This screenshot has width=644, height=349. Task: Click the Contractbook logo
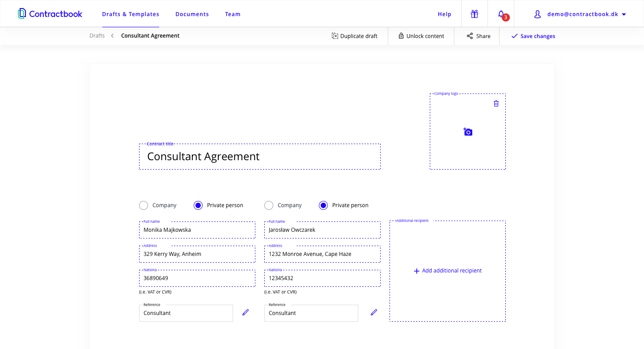coord(50,14)
